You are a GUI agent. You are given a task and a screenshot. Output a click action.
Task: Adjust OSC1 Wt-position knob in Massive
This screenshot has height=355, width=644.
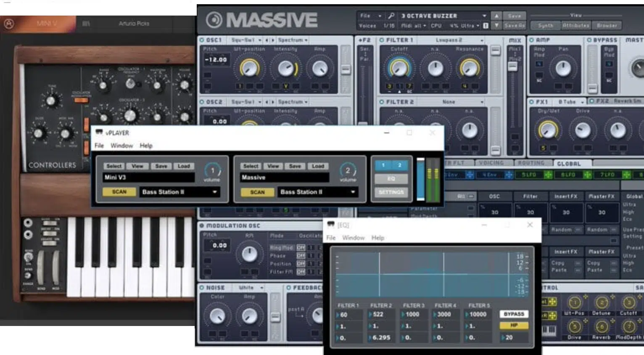coord(250,68)
